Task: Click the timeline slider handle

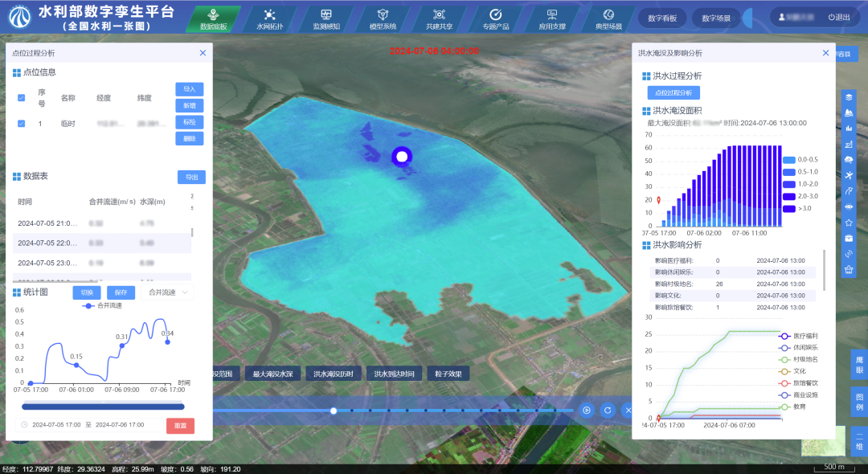Action: [x=334, y=411]
